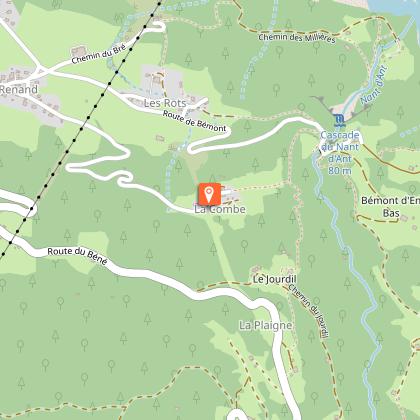The height and width of the screenshot is (420, 420).
Task: Select the Cascade du Nant d'Ant 80 m label
Action: (340, 153)
